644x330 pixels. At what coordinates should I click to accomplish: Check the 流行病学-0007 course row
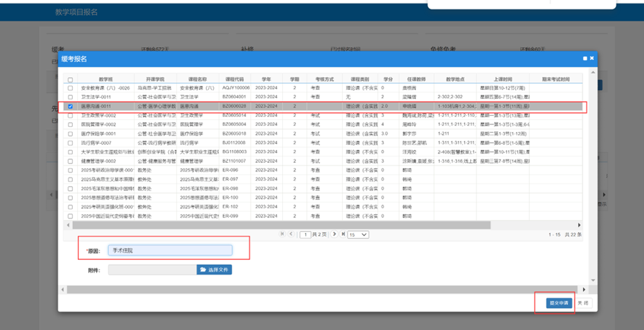point(70,143)
